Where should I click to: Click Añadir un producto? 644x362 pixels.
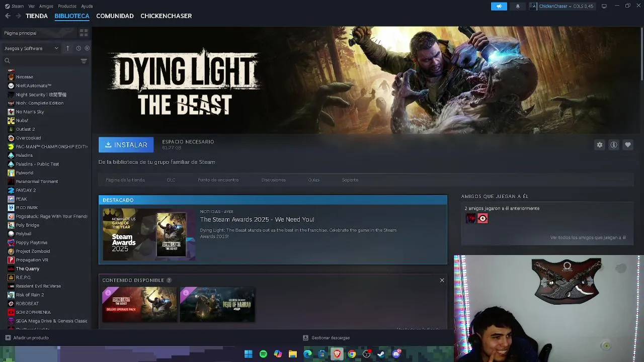(x=27, y=338)
